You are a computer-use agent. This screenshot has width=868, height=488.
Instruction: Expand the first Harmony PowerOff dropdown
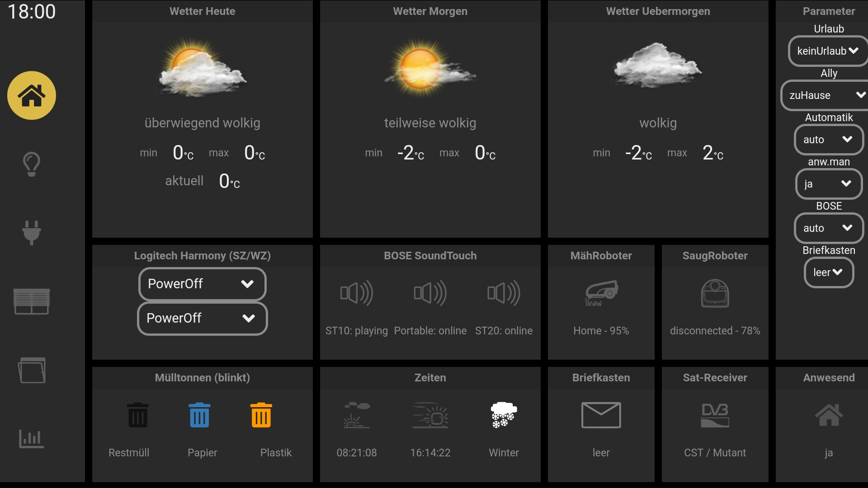(x=202, y=284)
